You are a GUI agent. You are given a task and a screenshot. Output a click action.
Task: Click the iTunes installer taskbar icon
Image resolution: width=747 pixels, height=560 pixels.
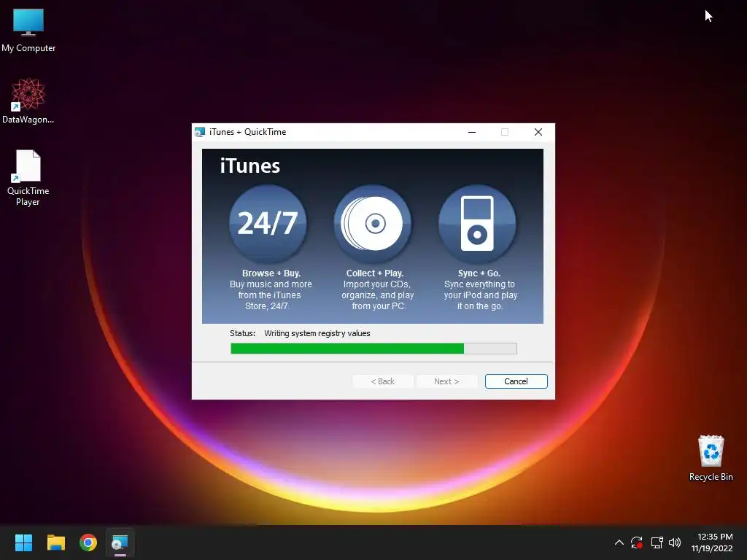click(120, 542)
